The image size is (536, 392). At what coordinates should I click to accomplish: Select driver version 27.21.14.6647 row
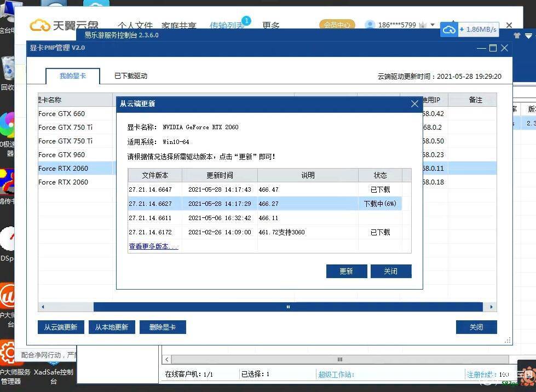pos(265,189)
